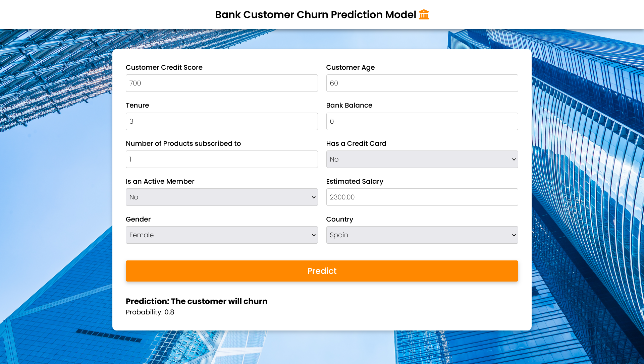This screenshot has width=644, height=364.
Task: Click the Customer Credit Score input field
Action: click(x=222, y=83)
